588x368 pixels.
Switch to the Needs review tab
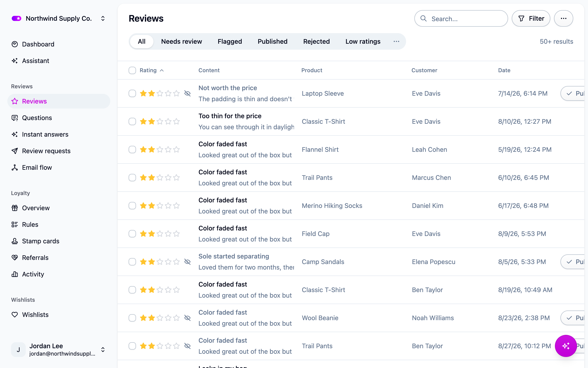point(181,41)
